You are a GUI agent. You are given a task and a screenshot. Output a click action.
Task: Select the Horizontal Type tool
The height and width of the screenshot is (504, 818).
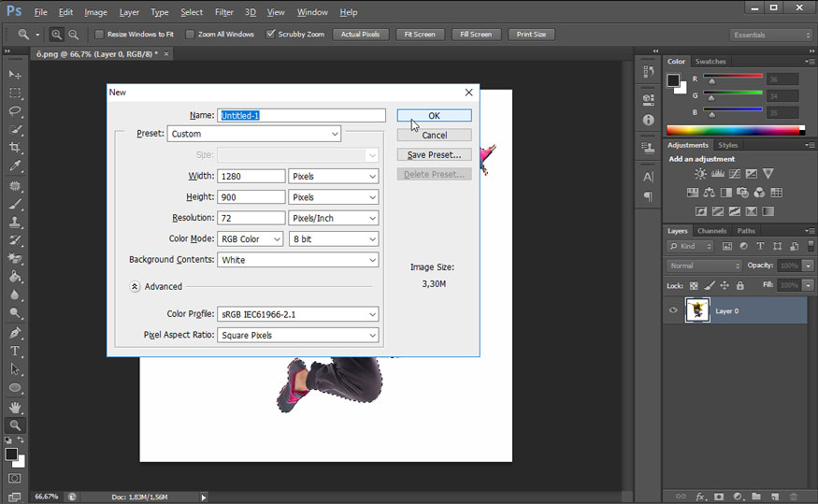pos(15,351)
